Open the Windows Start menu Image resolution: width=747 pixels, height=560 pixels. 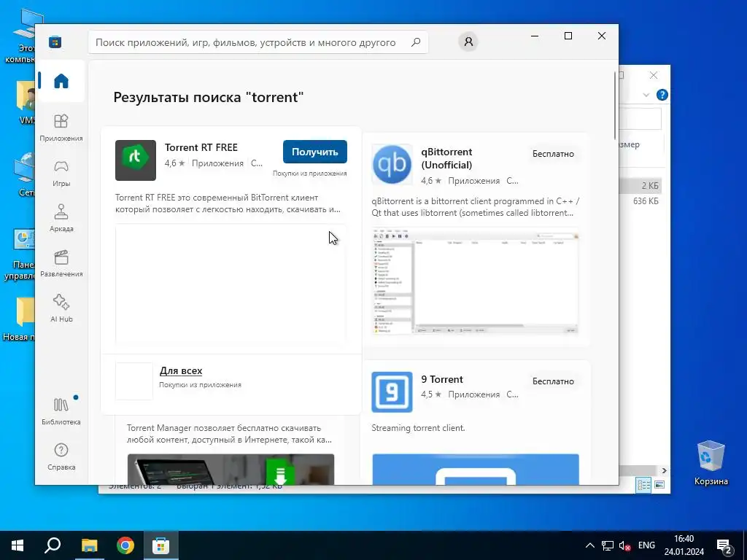[x=18, y=545]
